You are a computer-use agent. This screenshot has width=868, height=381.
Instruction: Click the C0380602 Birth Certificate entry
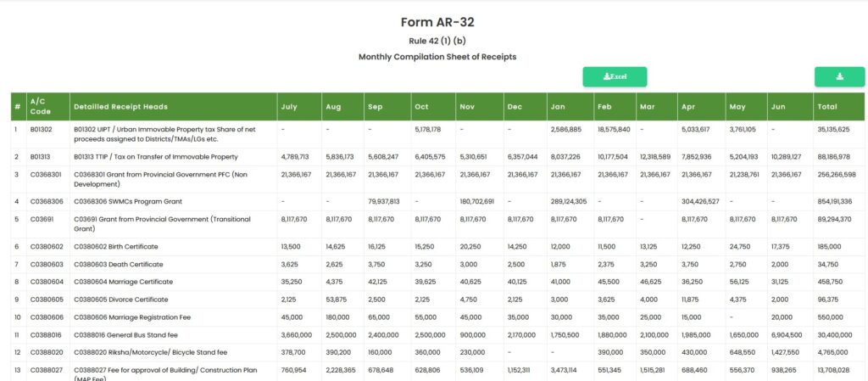[115, 246]
